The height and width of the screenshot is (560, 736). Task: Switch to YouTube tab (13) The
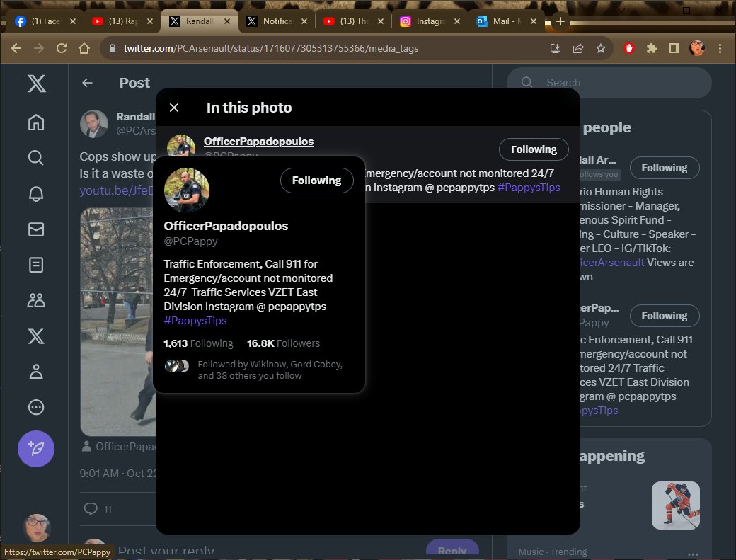coord(354,21)
